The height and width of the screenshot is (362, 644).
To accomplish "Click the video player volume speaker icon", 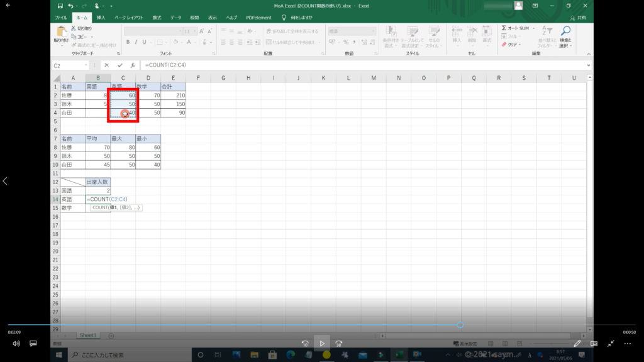I will 16,344.
